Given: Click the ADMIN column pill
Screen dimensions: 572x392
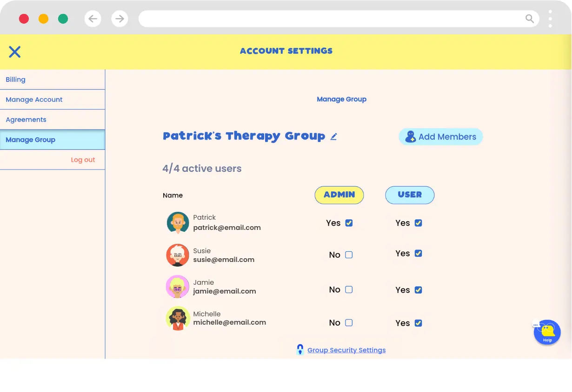Looking at the screenshot, I should pos(339,195).
